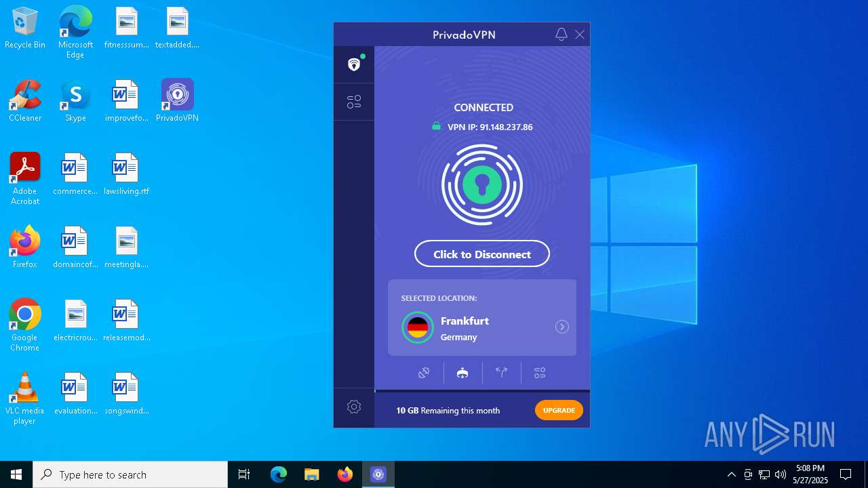868x488 pixels.
Task: Select the textadded image file on desktop
Action: 177,28
